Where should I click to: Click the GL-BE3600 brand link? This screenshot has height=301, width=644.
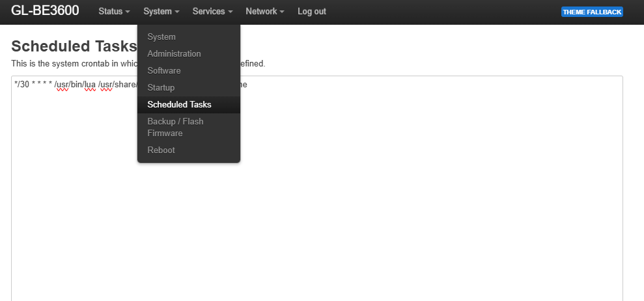coord(45,11)
